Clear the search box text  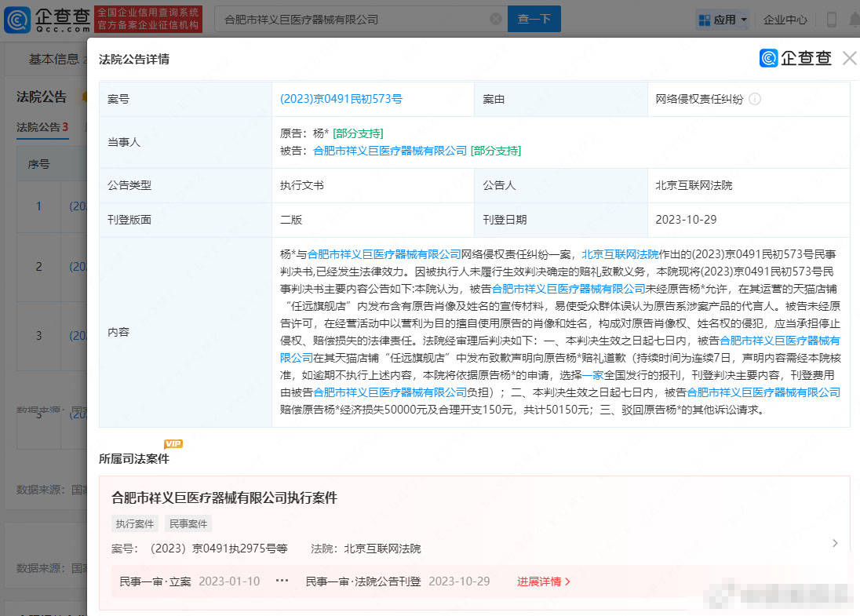495,19
